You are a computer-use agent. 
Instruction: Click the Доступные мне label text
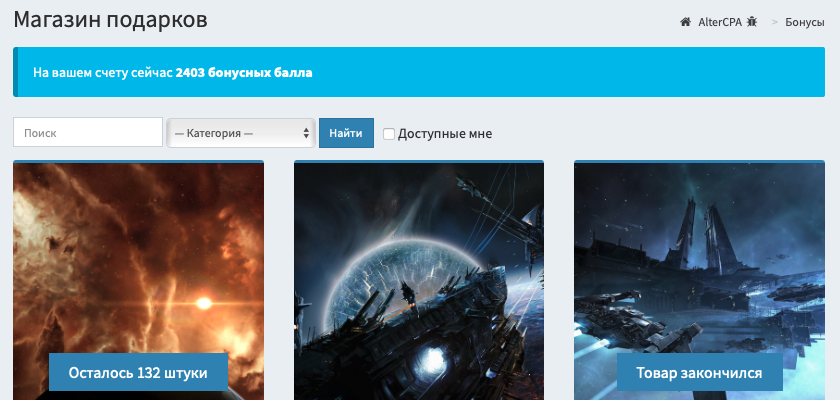tap(445, 133)
